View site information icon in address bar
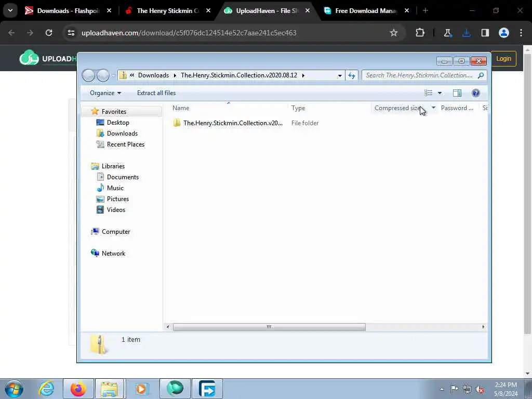The height and width of the screenshot is (399, 532). 71,33
